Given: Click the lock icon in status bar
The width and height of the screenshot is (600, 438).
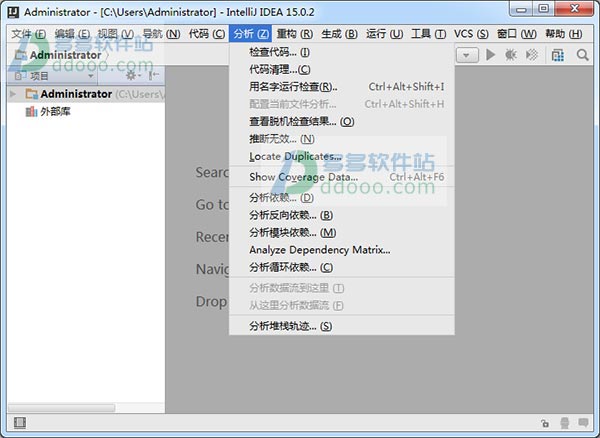Looking at the screenshot, I should point(545,423).
